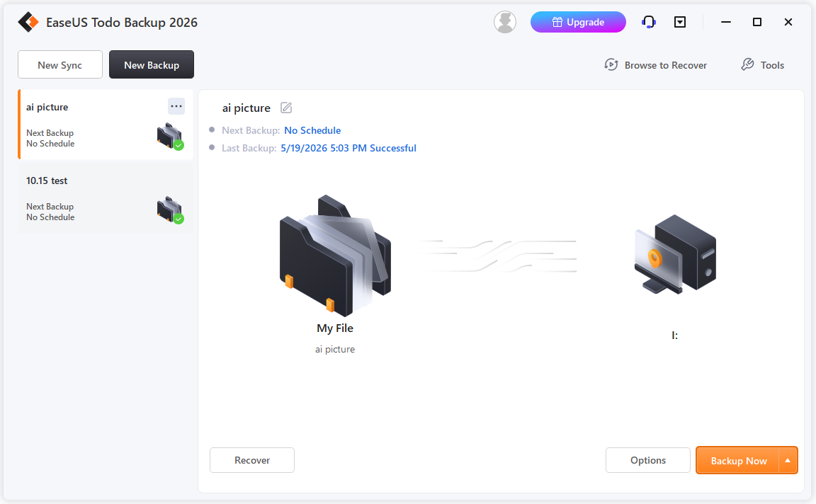Open the ai picture task's three-dot menu

tap(176, 106)
